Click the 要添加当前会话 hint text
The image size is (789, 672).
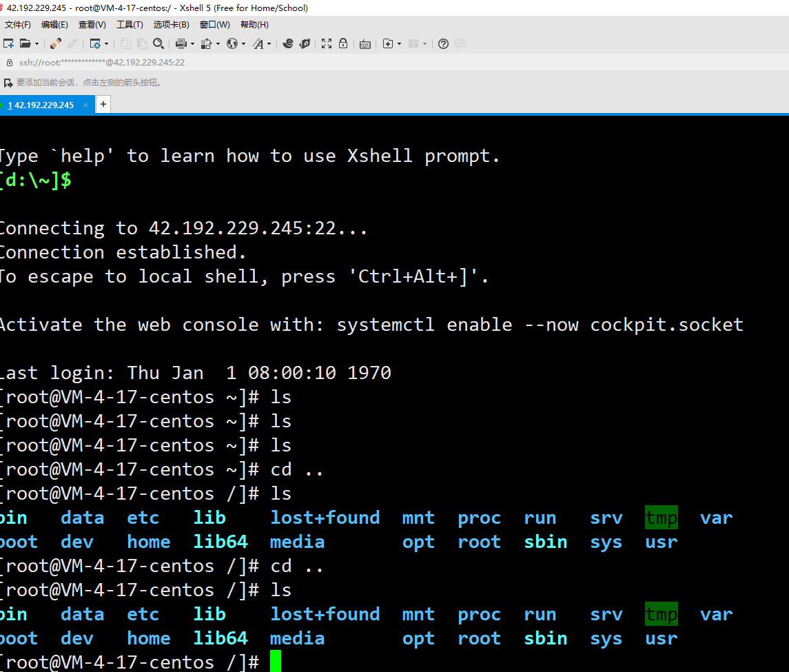pos(89,83)
